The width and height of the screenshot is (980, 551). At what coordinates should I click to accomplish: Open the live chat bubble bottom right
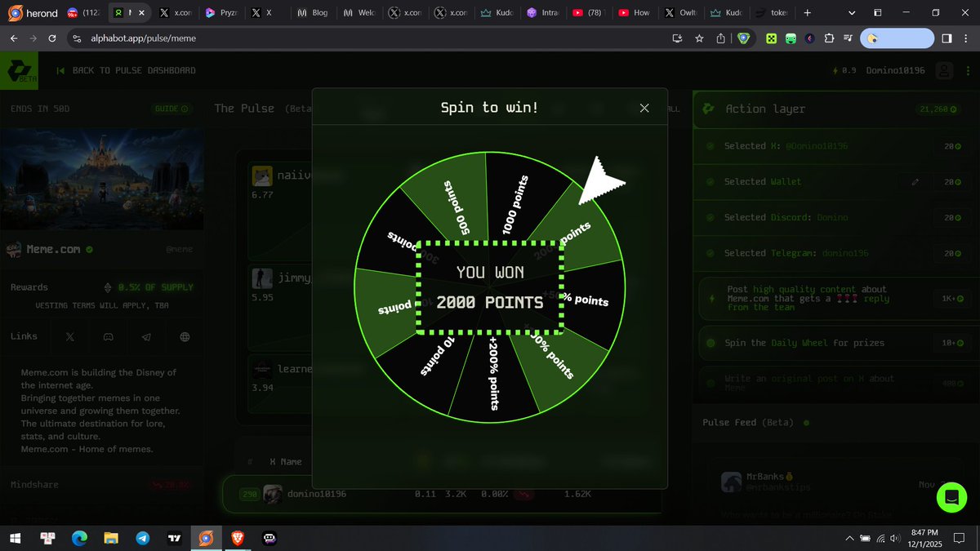coord(951,496)
